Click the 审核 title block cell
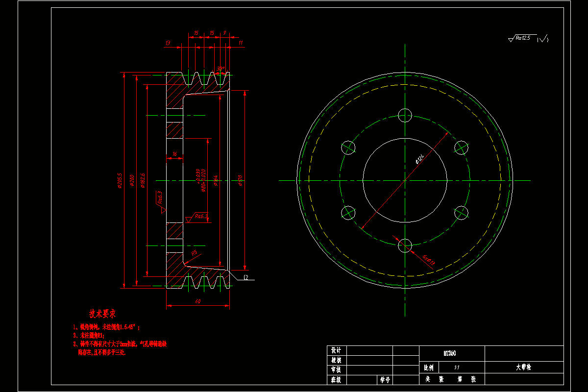Viewport: 588px width, 392px height. [x=337, y=370]
